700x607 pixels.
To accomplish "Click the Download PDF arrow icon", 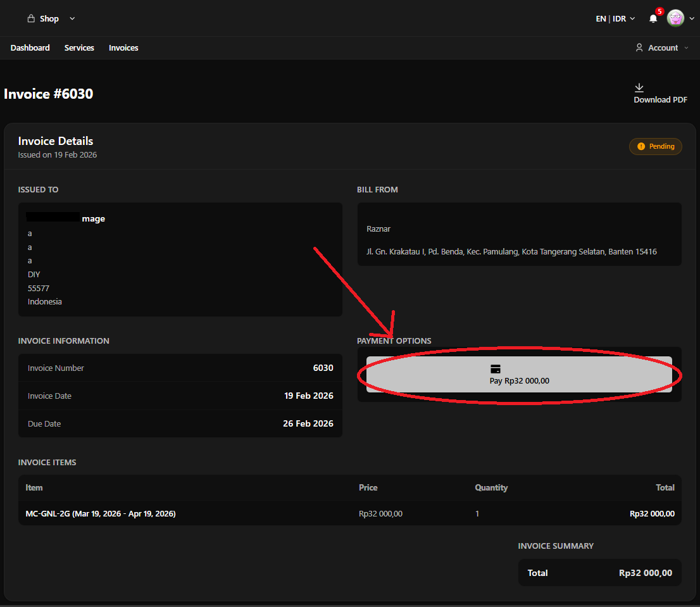I will coord(639,87).
